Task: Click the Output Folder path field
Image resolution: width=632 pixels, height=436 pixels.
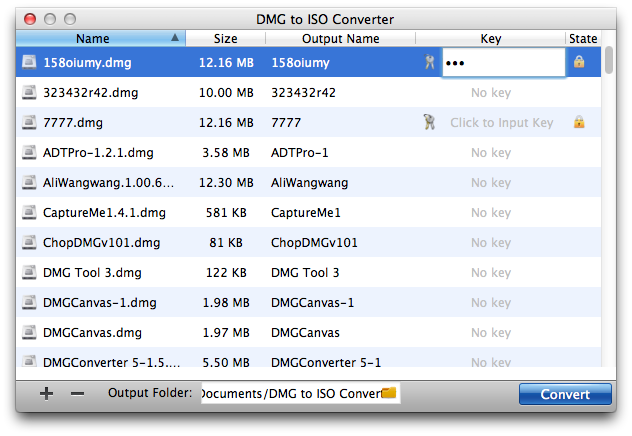Action: [290, 394]
